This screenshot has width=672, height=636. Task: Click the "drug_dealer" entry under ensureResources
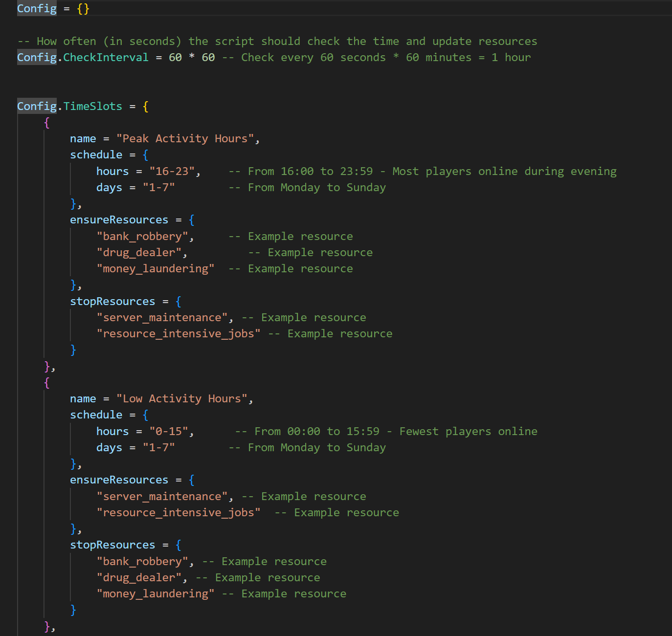(x=139, y=252)
